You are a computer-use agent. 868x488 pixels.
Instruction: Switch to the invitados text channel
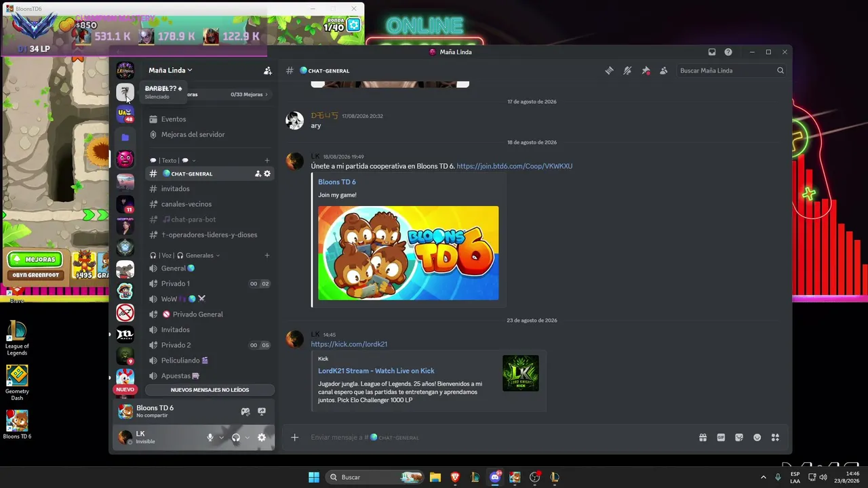210,188
